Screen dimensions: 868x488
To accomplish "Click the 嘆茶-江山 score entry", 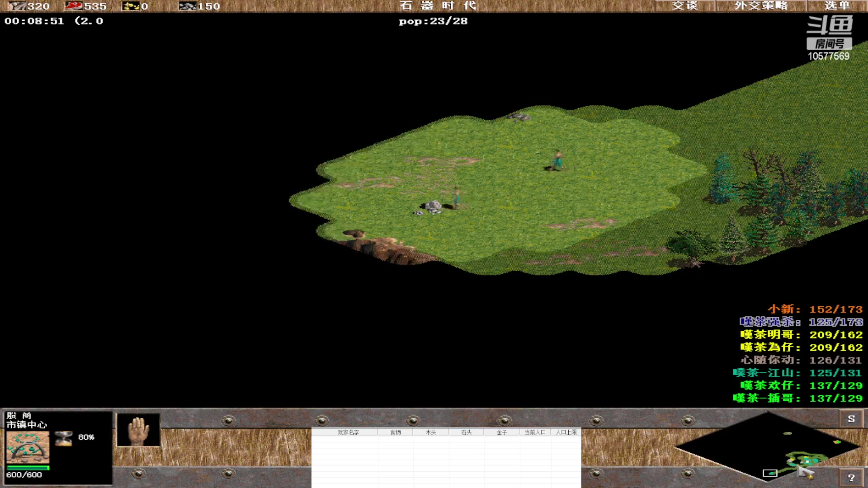I will 798,372.
